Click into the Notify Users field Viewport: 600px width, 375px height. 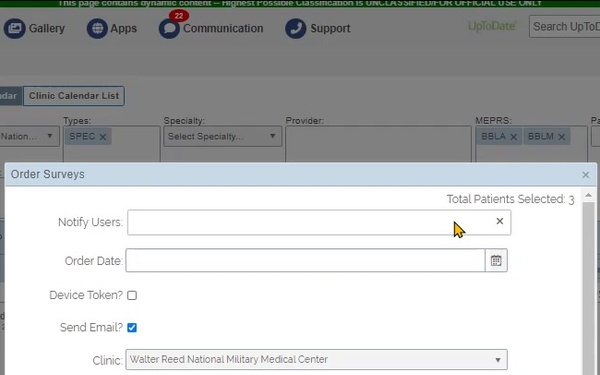[319, 222]
